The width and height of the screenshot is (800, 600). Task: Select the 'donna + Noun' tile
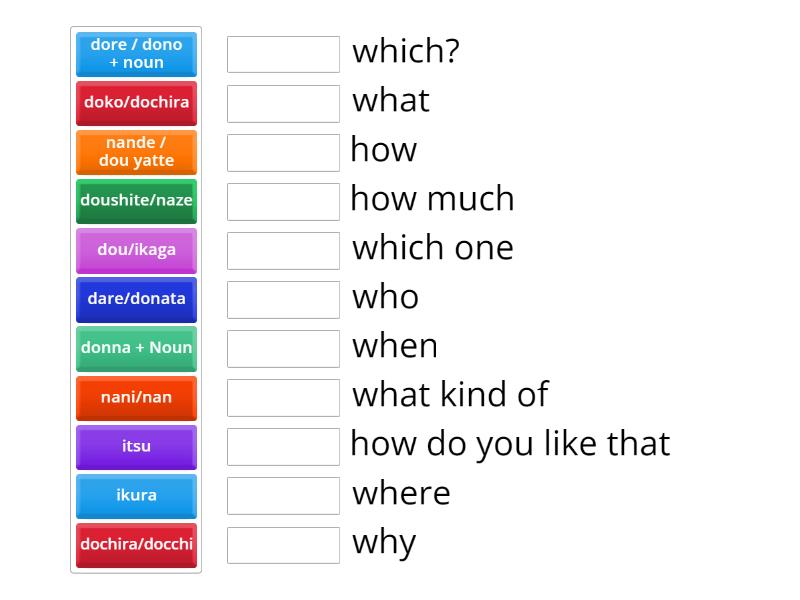[x=136, y=348]
